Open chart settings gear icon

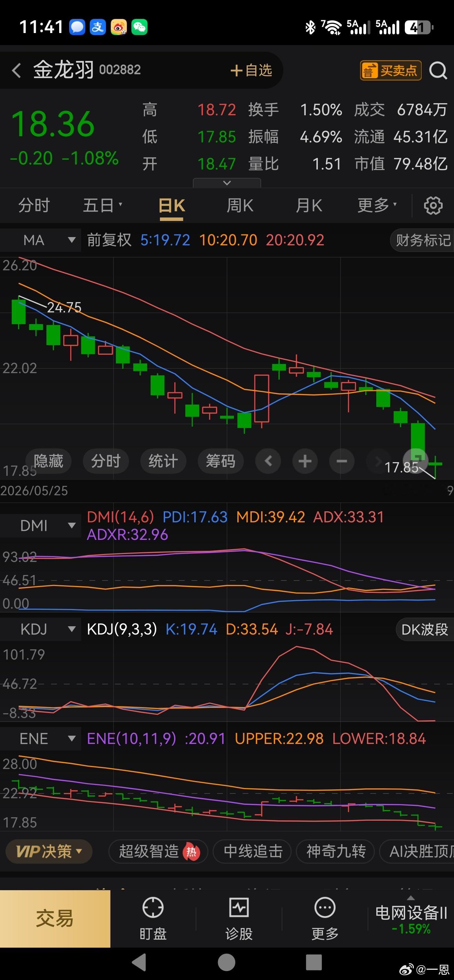pos(433,206)
